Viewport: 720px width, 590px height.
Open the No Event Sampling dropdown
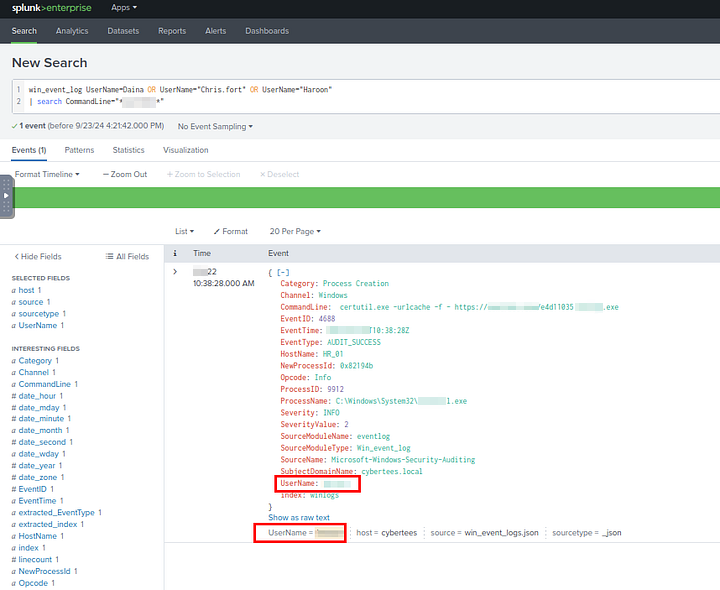215,126
